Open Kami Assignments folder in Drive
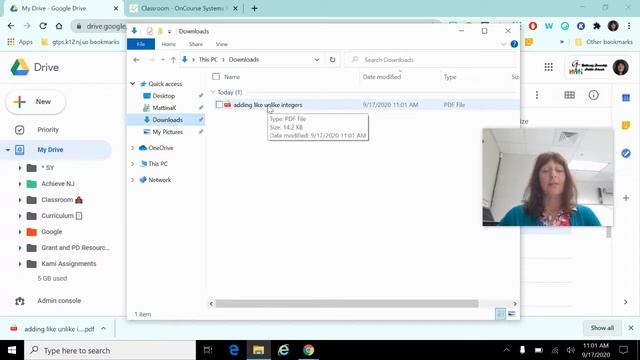Image resolution: width=640 pixels, height=360 pixels. 69,264
